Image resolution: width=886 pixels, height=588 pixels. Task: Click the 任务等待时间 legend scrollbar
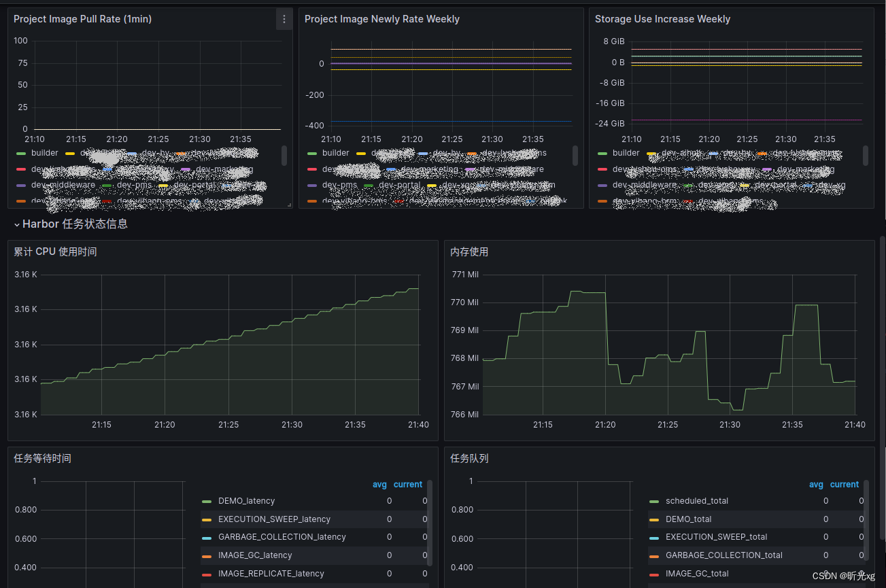(430, 522)
